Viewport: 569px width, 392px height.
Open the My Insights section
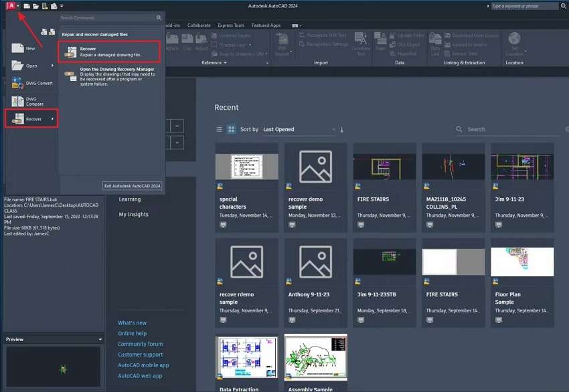pos(133,214)
